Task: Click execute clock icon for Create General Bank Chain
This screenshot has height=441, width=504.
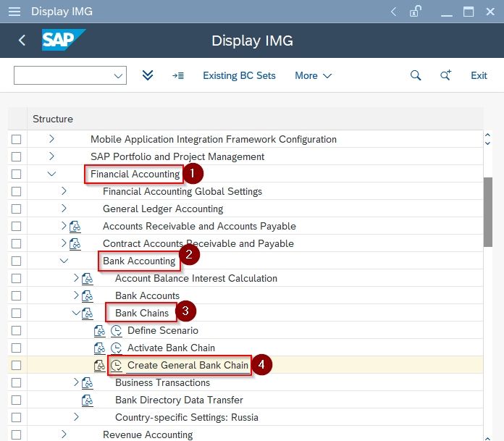Action: pyautogui.click(x=117, y=366)
